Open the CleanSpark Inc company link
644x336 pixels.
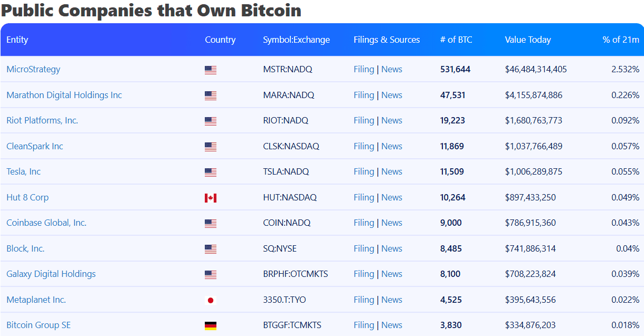35,146
